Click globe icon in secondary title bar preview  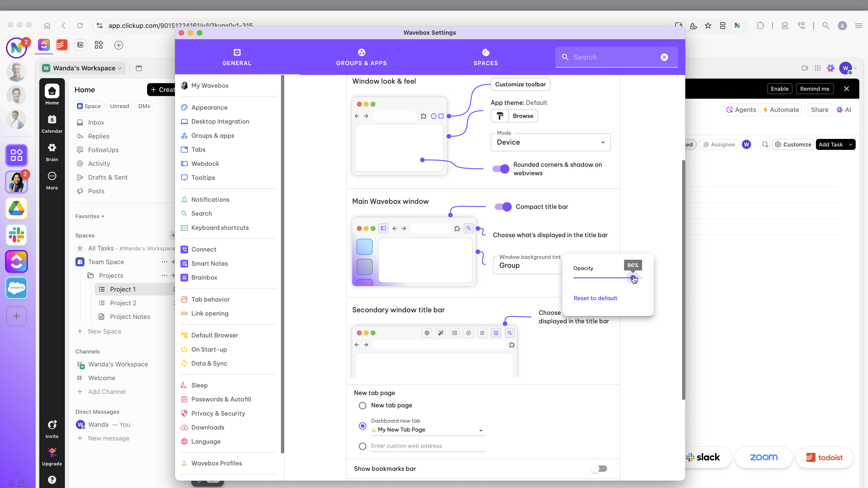427,333
